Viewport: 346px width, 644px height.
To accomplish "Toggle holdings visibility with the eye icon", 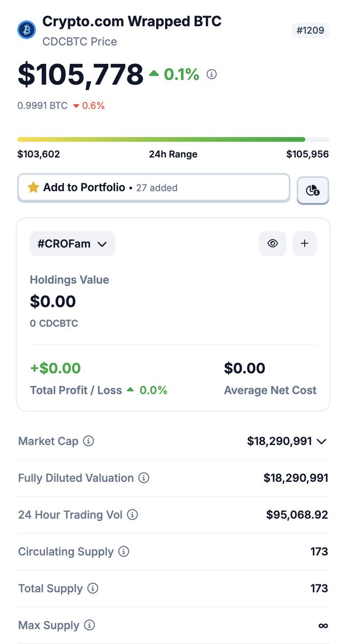I will (x=273, y=244).
